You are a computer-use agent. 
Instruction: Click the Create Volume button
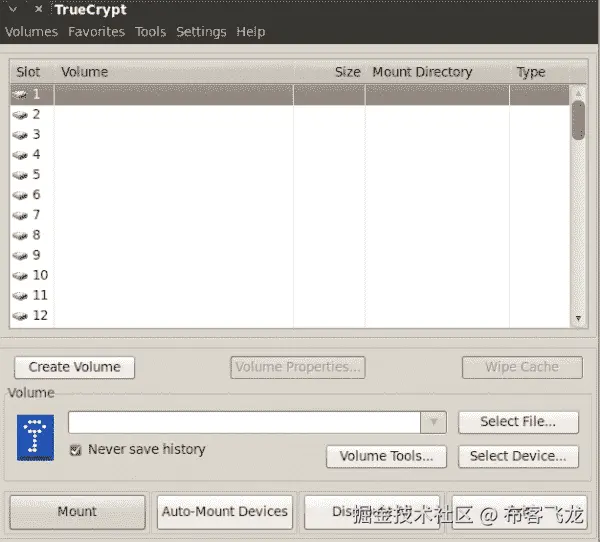[75, 367]
